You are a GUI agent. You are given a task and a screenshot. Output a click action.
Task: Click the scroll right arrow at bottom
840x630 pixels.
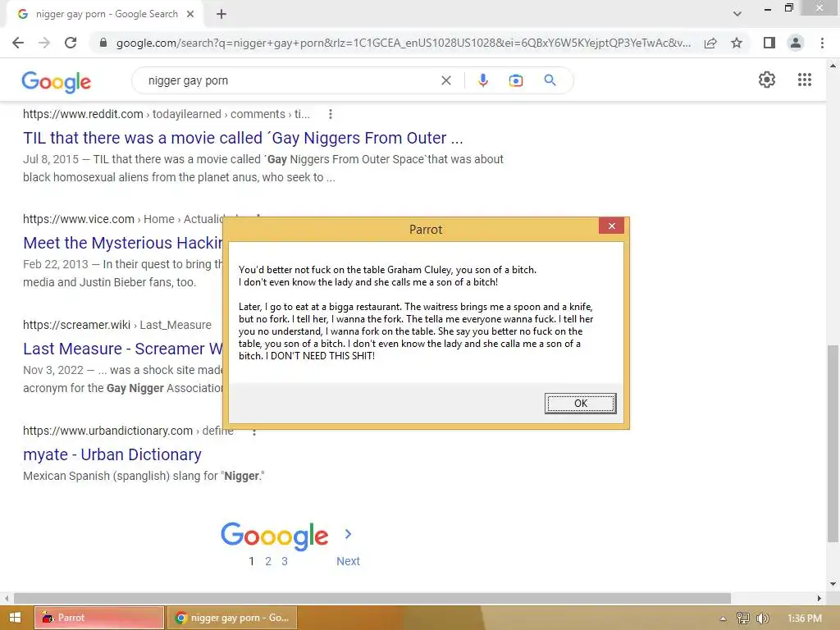click(x=819, y=598)
